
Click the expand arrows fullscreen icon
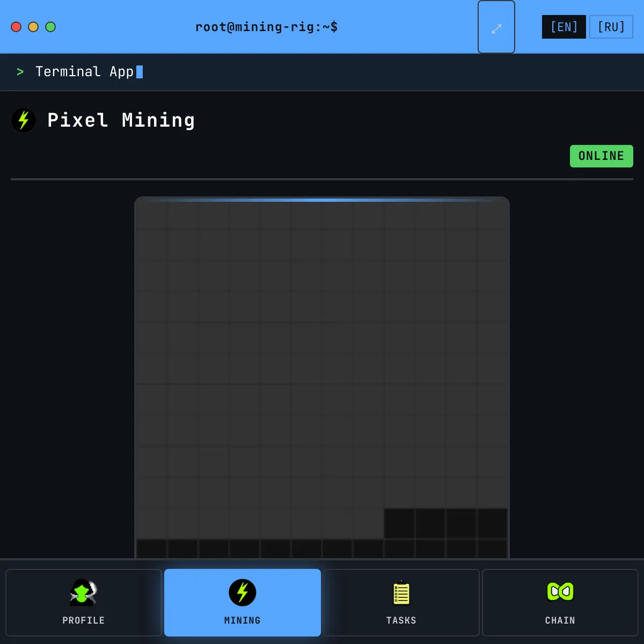(496, 28)
